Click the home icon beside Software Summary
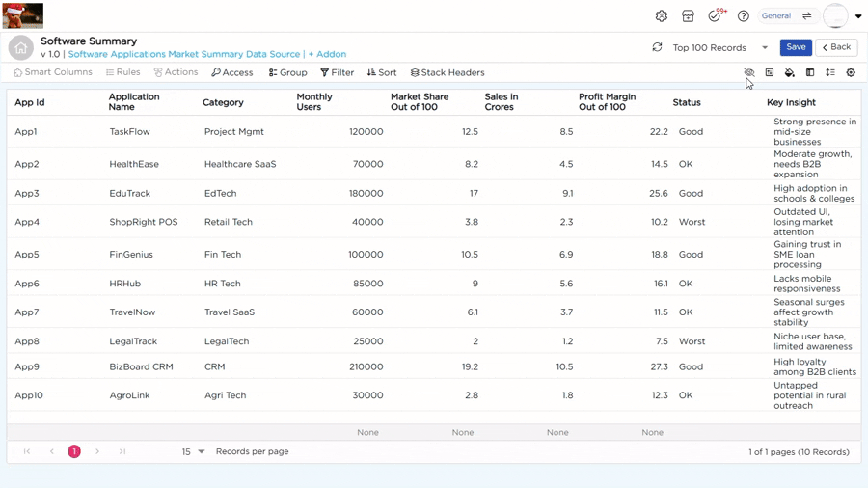 (20, 47)
